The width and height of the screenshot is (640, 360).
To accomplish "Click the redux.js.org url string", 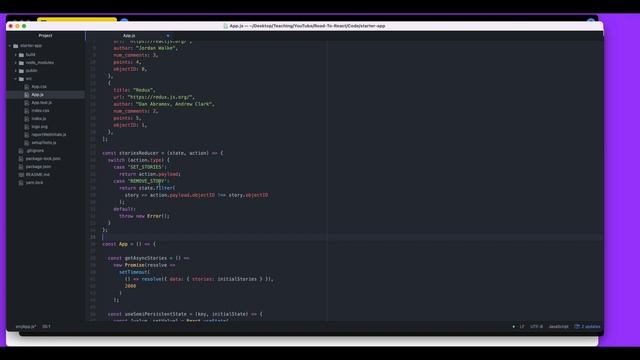I will point(160,97).
